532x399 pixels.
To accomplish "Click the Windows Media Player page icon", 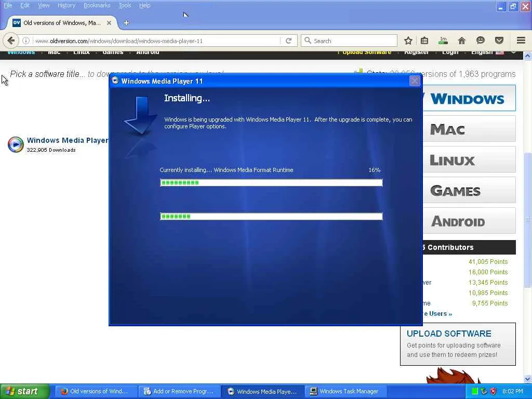I will click(x=16, y=144).
